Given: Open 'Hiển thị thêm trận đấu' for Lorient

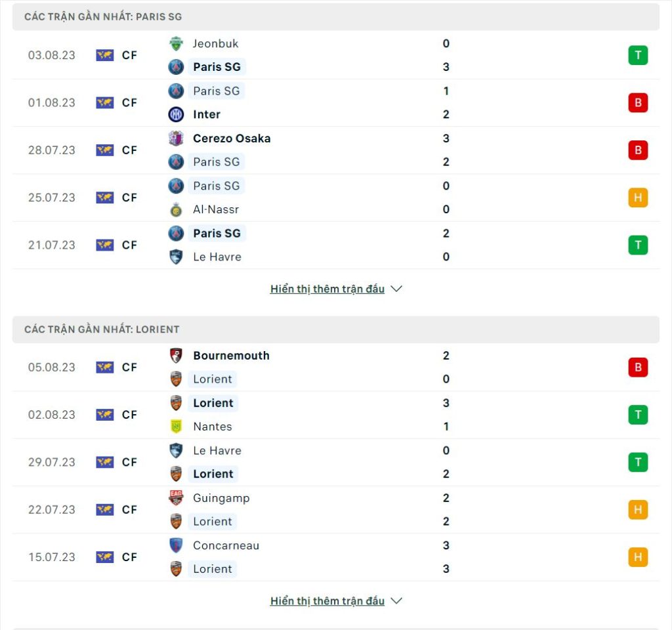Looking at the screenshot, I should pos(327,601).
